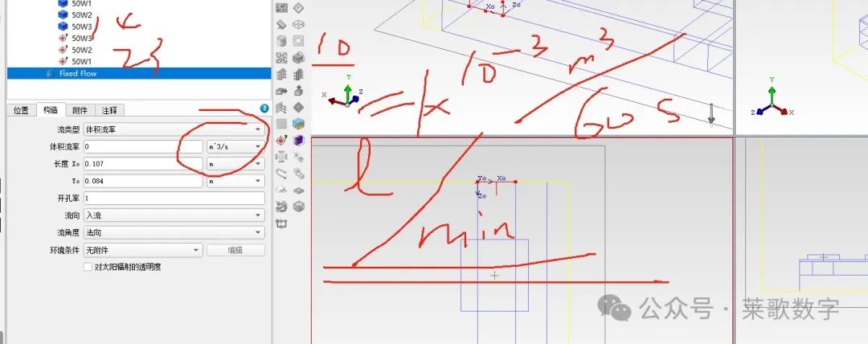Click the diamond-shaped icon beside the PCB icon
This screenshot has height=344, width=868.
click(x=298, y=8)
